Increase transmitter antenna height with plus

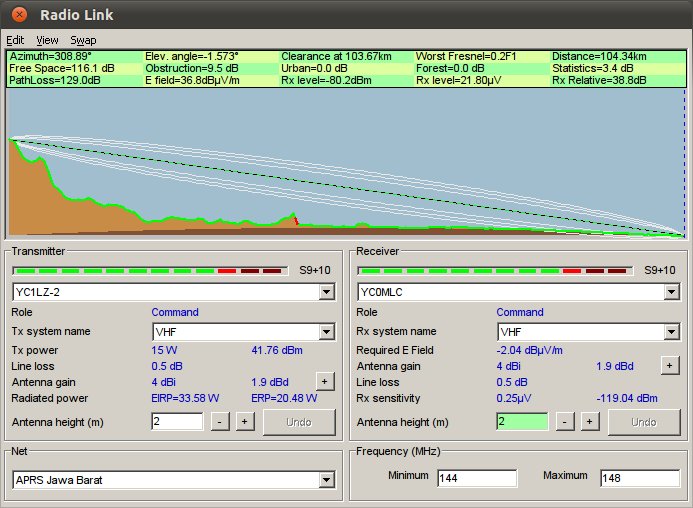coord(244,422)
